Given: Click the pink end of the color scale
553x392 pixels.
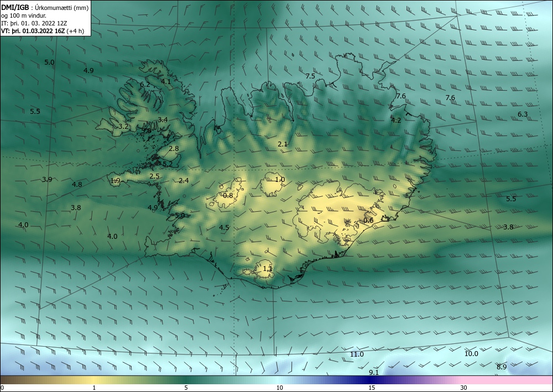Looking at the screenshot, I should pyautogui.click(x=508, y=380).
